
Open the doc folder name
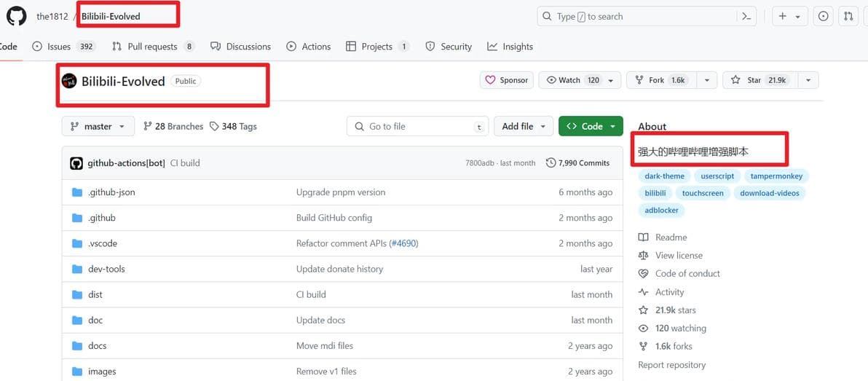95,321
